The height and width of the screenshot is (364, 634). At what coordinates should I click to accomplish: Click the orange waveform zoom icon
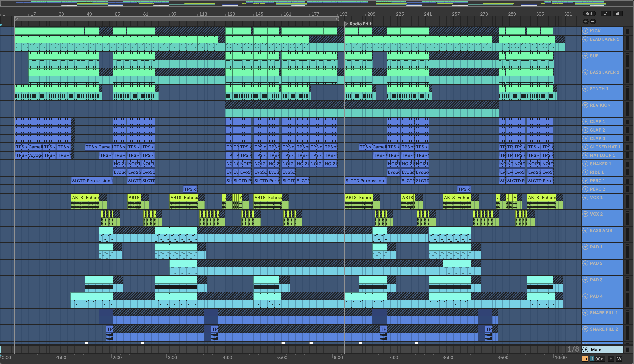[x=585, y=359]
